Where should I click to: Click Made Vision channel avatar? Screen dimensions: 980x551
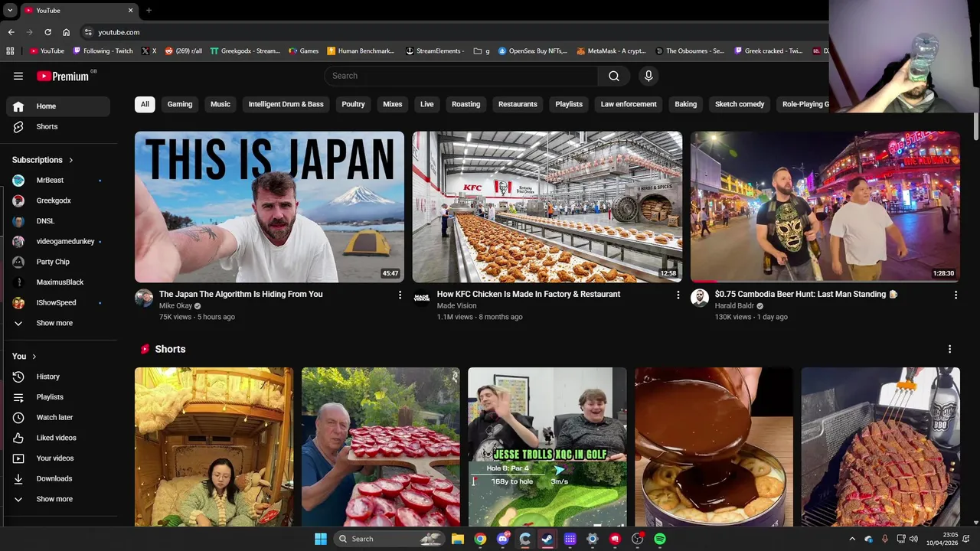(x=422, y=298)
